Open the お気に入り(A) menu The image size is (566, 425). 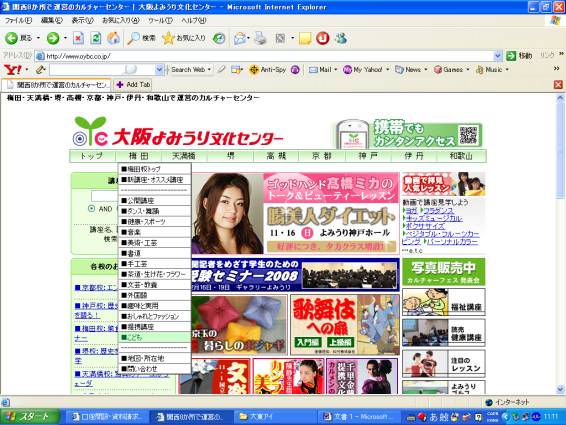(120, 20)
